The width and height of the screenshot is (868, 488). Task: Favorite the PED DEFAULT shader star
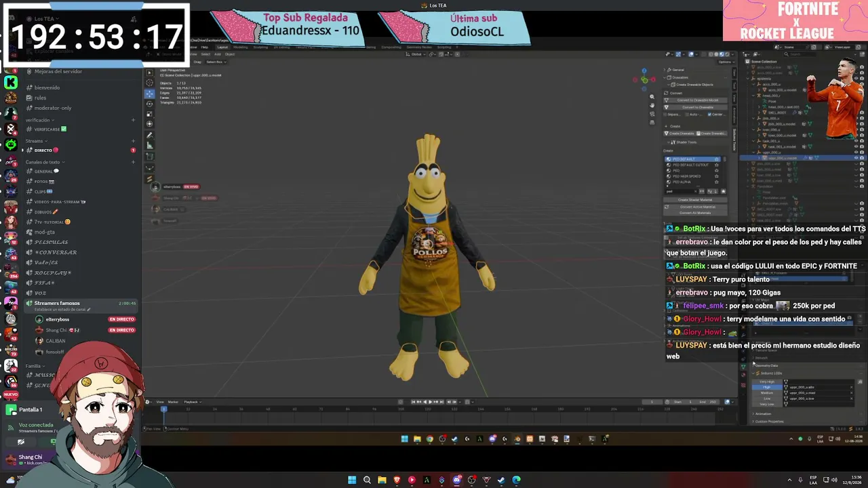coord(716,159)
